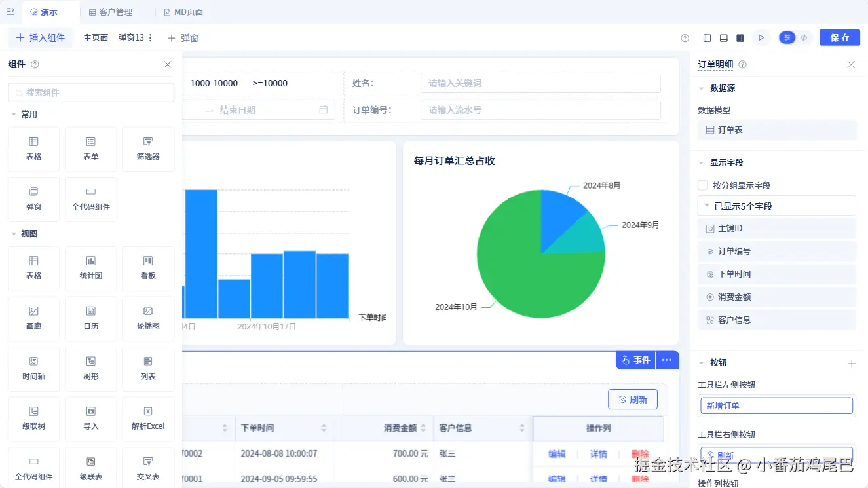Focus the 姓名 keyword input field

click(x=540, y=83)
